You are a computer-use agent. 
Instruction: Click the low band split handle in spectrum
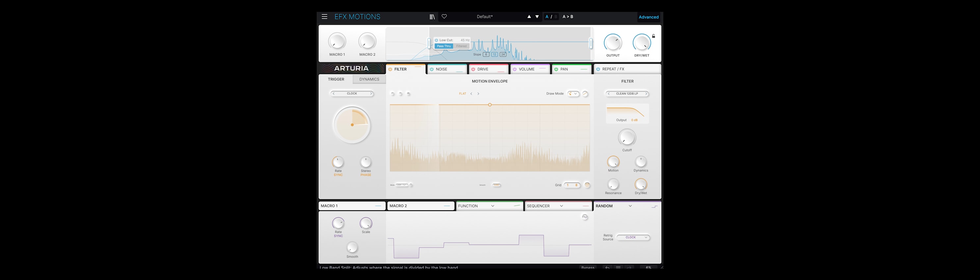(x=429, y=43)
